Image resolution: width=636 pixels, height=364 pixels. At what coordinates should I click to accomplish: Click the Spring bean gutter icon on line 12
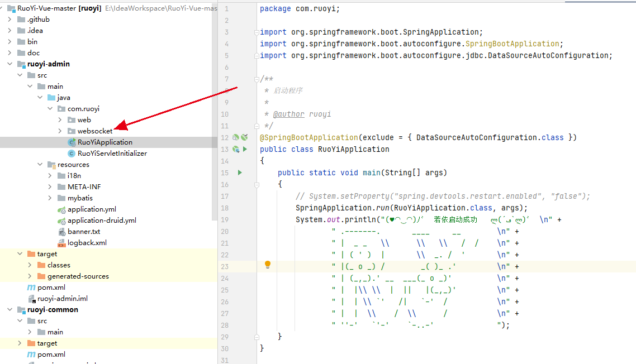(236, 137)
